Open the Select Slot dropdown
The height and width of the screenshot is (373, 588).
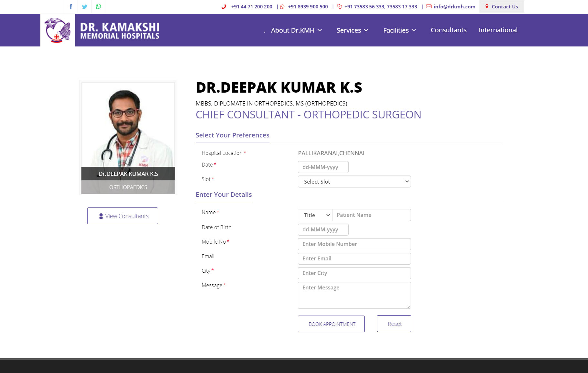[354, 182]
